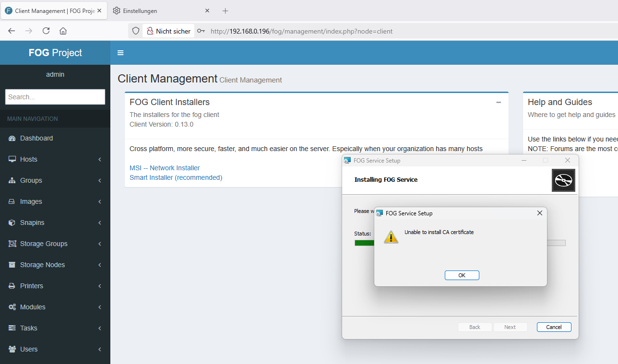
Task: Click the Snapins cube icon
Action: pyautogui.click(x=12, y=223)
